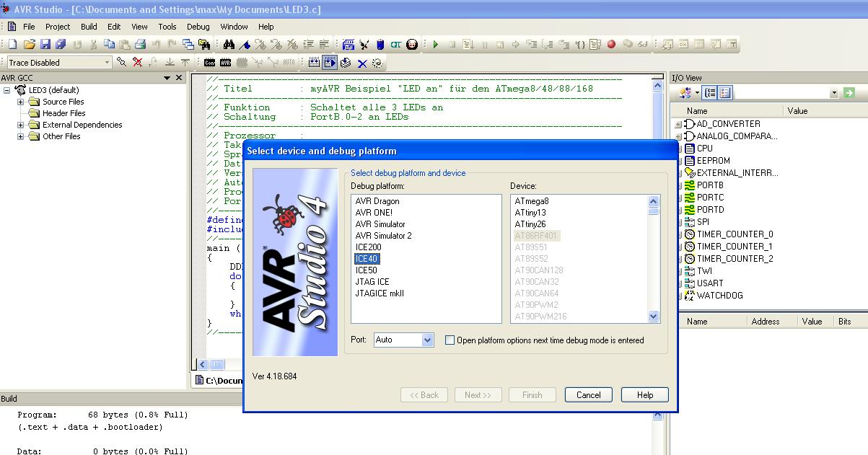
Task: Toggle bookmark with the blue flag icon
Action: pos(245,44)
